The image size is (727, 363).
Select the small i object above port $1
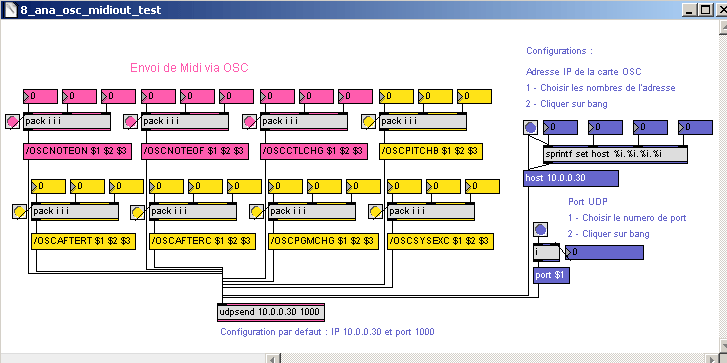[547, 253]
